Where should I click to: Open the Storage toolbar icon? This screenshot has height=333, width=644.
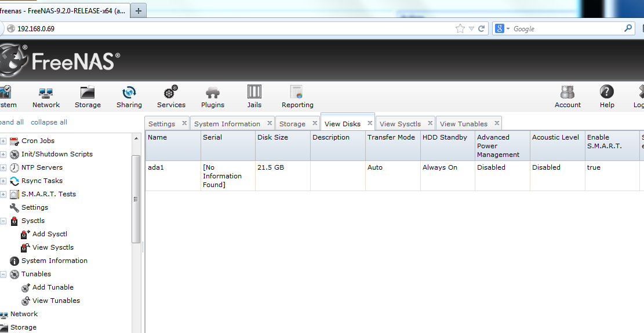pos(88,92)
